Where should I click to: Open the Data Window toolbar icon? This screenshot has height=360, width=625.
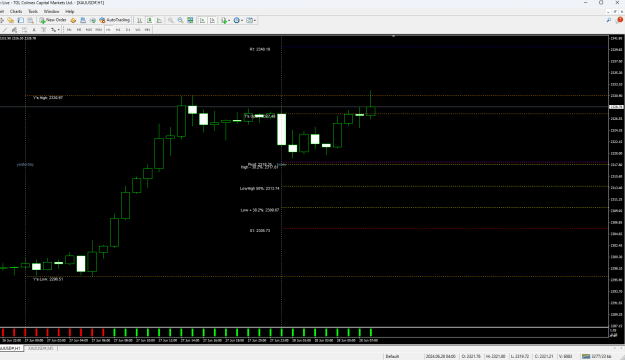[30, 20]
